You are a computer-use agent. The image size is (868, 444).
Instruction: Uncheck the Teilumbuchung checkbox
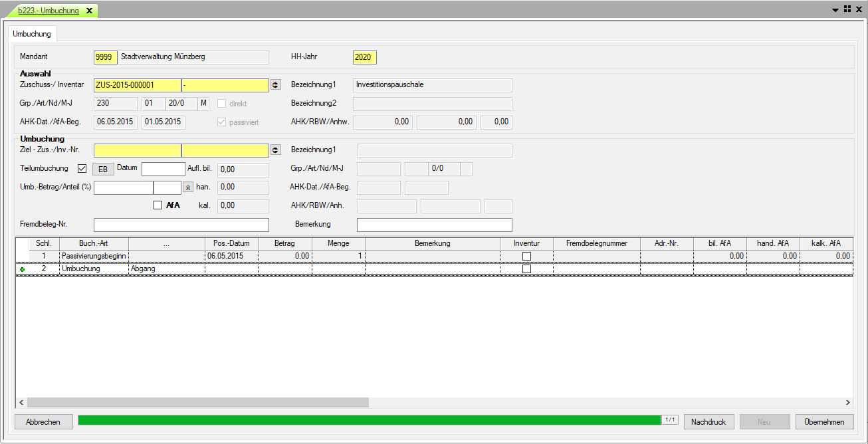82,168
